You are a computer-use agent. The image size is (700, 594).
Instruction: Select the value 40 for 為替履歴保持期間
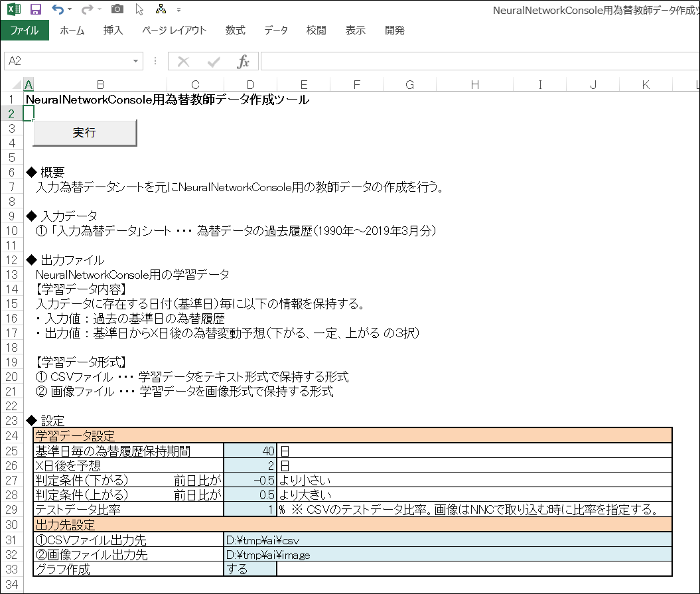(x=250, y=451)
